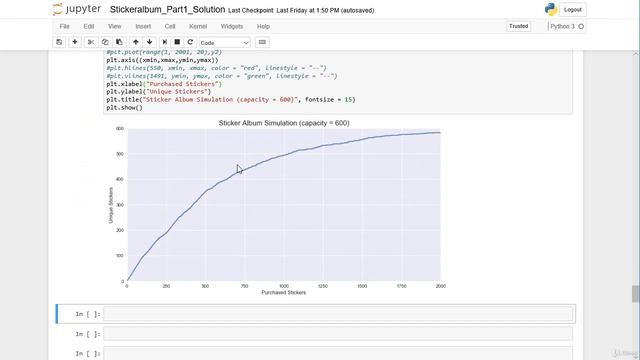Run the current cell with the run icon
The height and width of the screenshot is (360, 640).
[164, 42]
